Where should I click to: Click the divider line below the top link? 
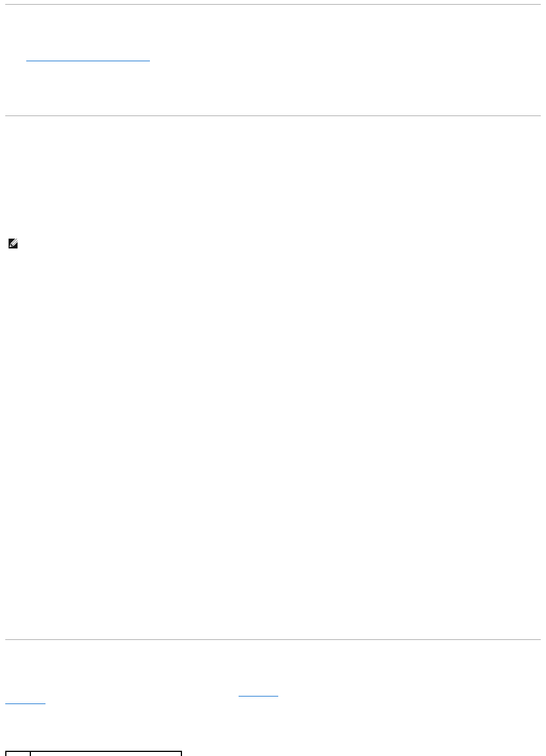coord(273,116)
